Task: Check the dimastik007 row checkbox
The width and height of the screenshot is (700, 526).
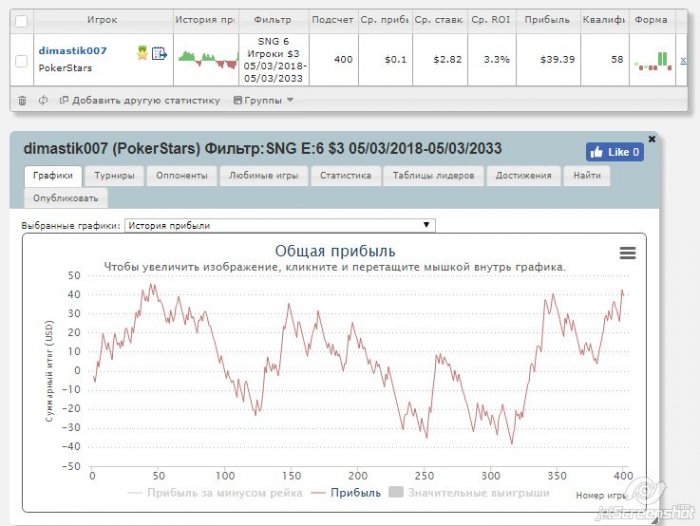Action: [21, 61]
